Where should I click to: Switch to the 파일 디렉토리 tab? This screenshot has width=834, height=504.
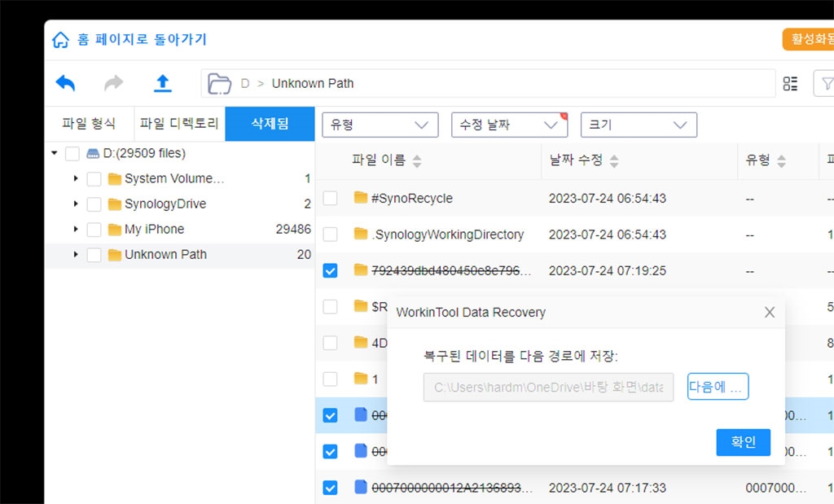point(179,124)
